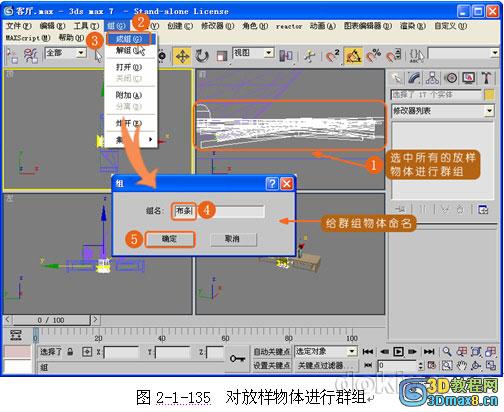Viewport: 504px width, 412px height.
Task: Click the 确定 button in group dialog
Action: tap(169, 239)
